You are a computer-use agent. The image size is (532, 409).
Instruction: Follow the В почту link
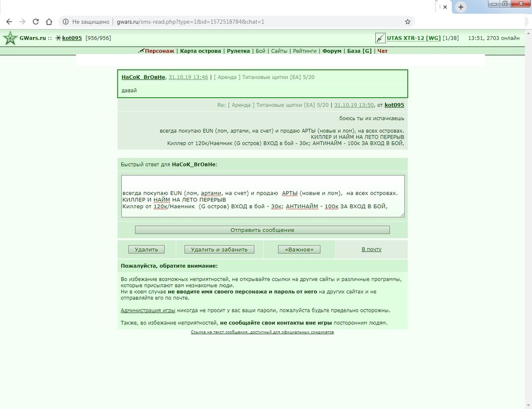tap(371, 249)
